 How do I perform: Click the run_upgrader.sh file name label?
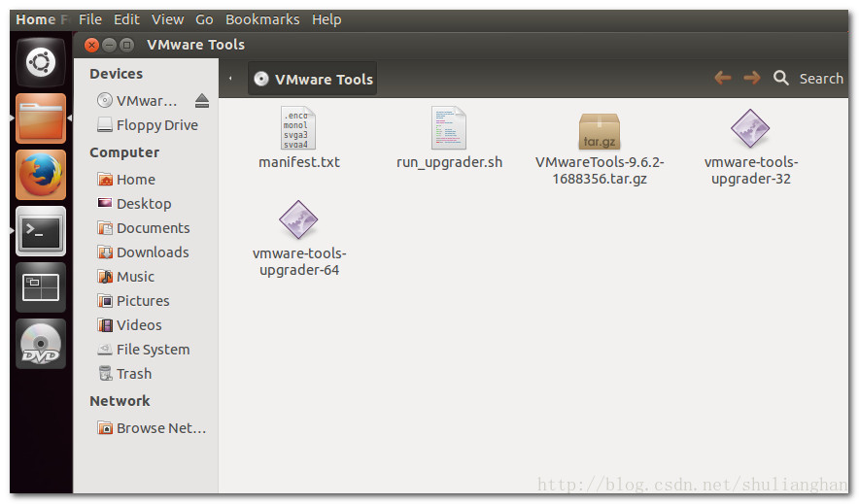tap(449, 162)
